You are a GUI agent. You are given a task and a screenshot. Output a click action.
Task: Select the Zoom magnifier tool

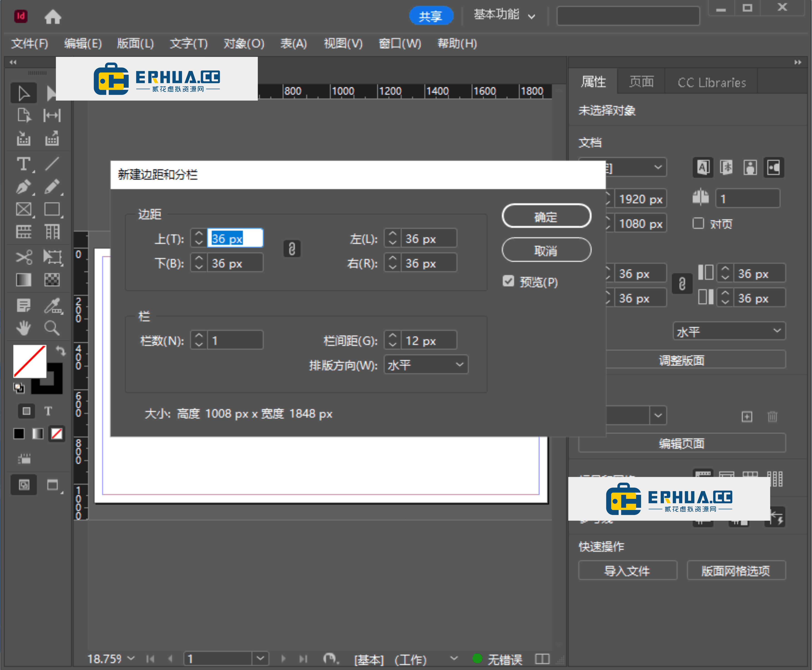[52, 328]
